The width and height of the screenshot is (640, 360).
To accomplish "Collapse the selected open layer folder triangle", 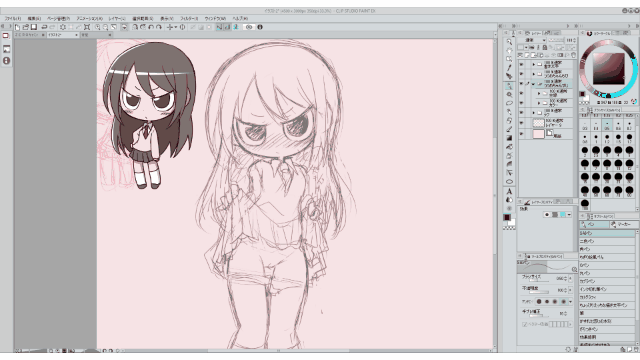I will click(x=533, y=84).
